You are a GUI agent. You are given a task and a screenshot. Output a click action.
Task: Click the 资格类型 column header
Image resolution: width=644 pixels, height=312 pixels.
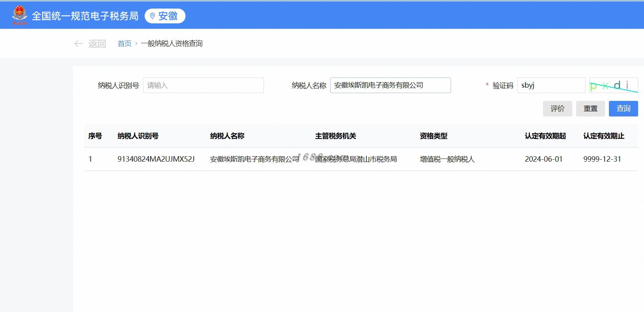click(x=433, y=136)
